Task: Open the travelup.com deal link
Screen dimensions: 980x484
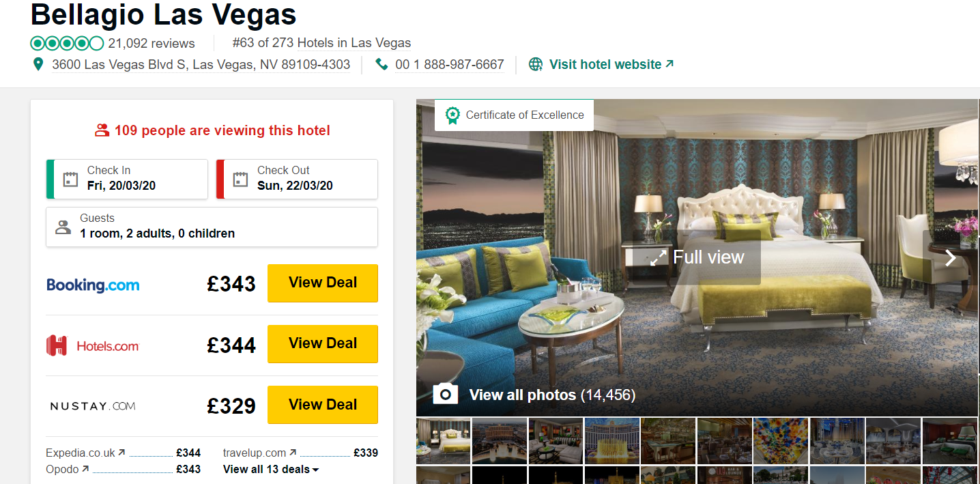Action: pos(259,453)
